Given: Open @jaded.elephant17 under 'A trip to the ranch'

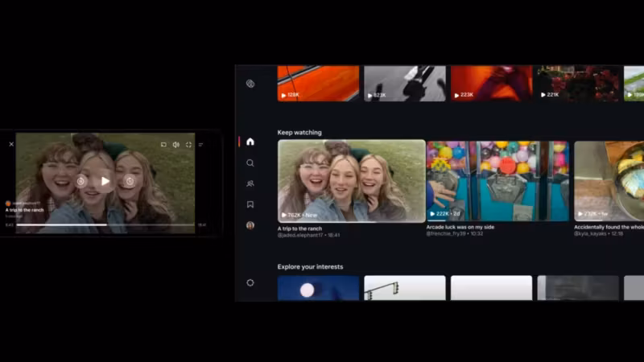Looking at the screenshot, I should pyautogui.click(x=300, y=235).
